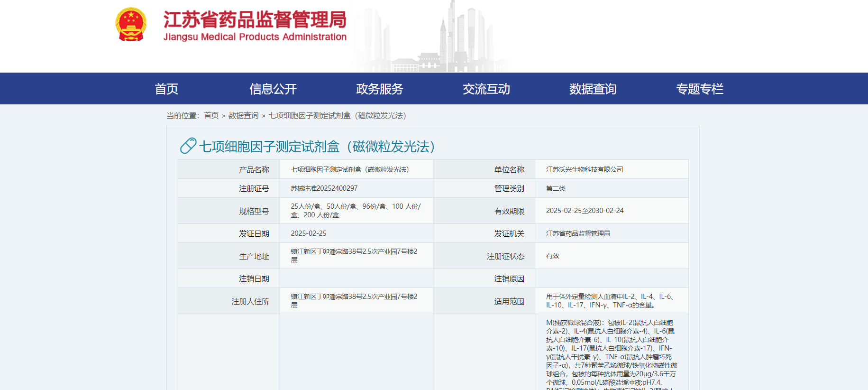Viewport: 868px width, 390px height.
Task: Select the 注销日期 label cell
Action: click(x=229, y=279)
